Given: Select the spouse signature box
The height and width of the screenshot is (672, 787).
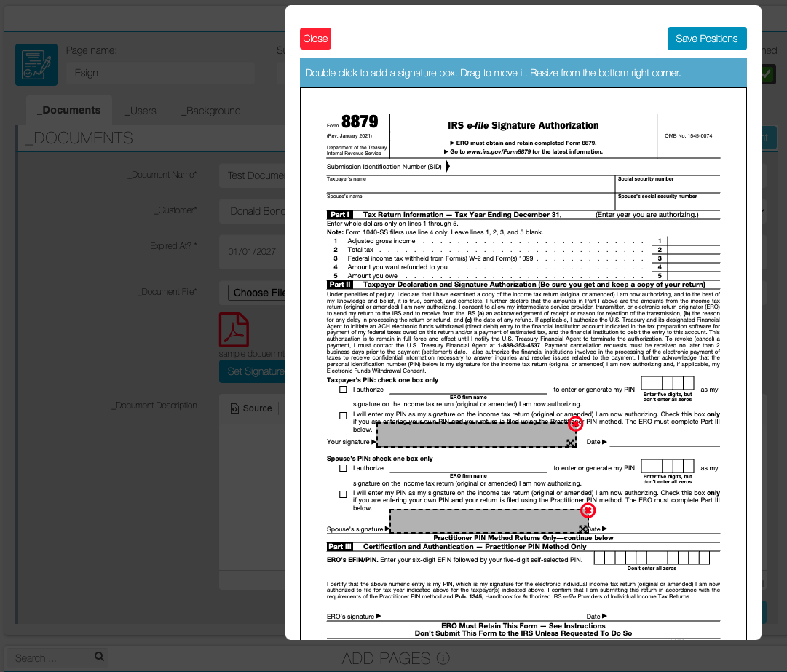Looking at the screenshot, I should click(x=489, y=521).
